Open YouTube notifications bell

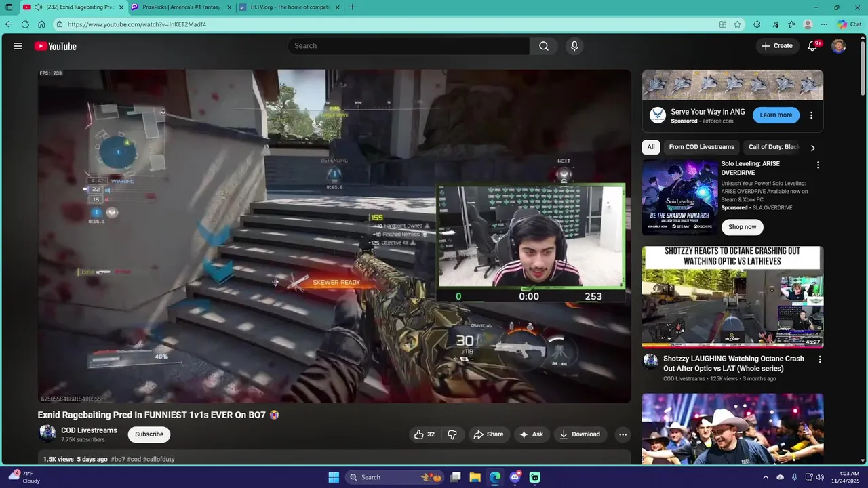[813, 46]
